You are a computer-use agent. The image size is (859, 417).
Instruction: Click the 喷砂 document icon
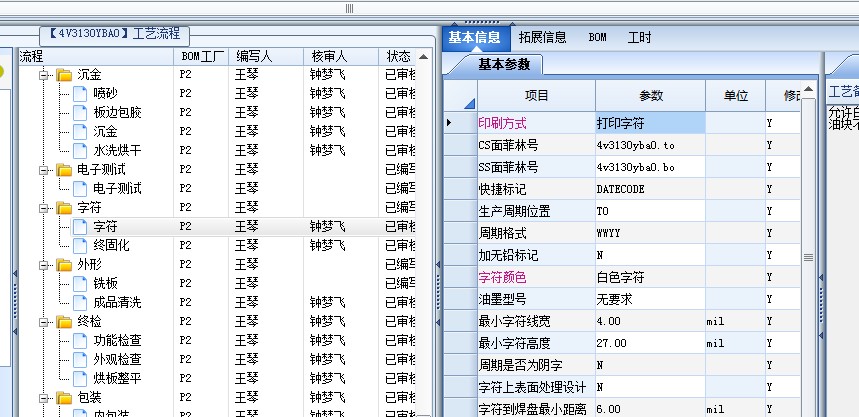point(80,94)
